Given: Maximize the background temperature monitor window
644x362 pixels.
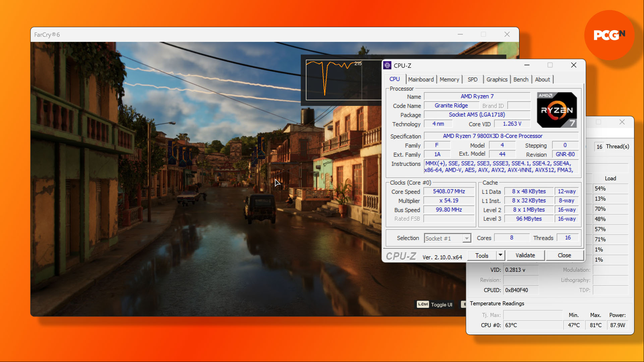Looking at the screenshot, I should point(598,122).
